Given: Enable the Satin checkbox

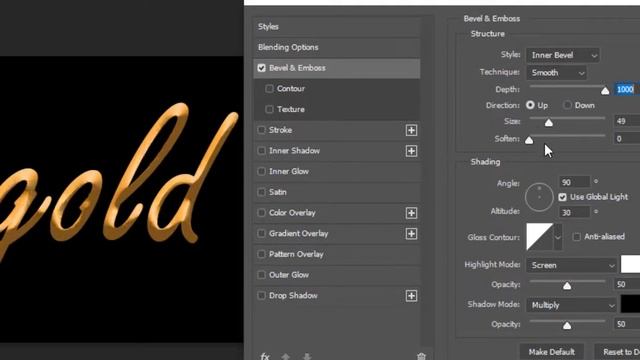Looking at the screenshot, I should (261, 192).
